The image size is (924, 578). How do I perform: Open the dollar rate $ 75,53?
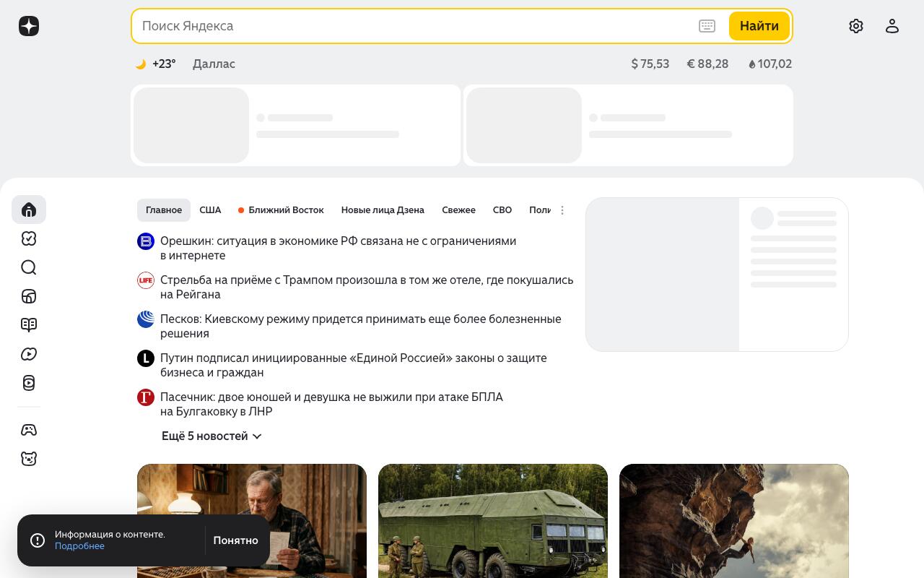650,64
